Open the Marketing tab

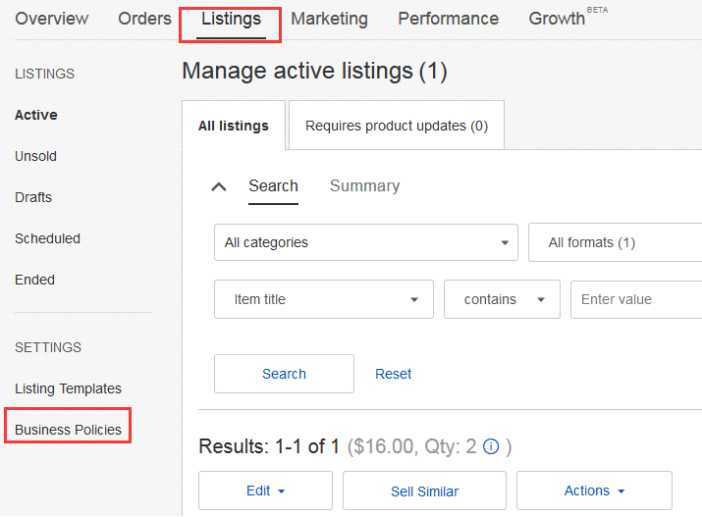tap(329, 19)
